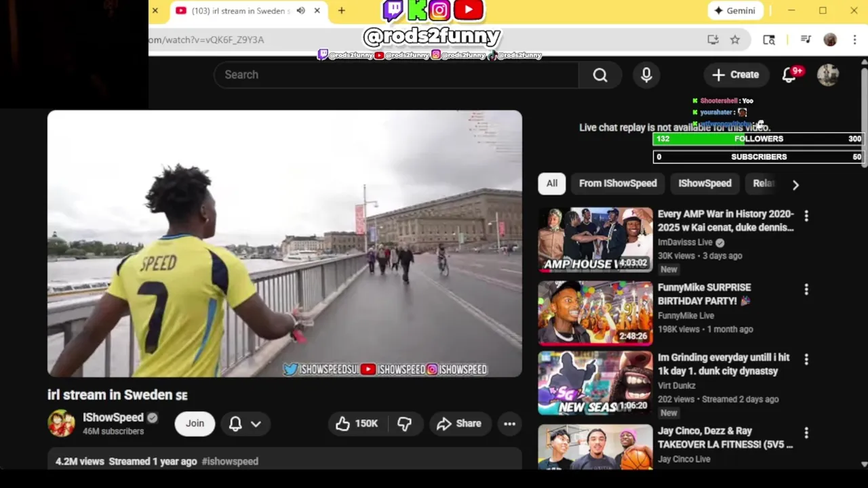868x488 pixels.
Task: Type in the YouTube Search field
Action: click(396, 75)
